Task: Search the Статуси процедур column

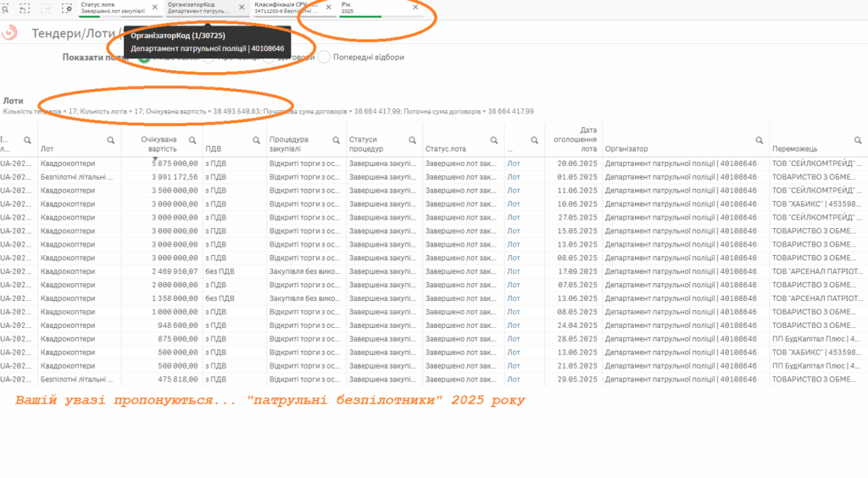Action: tap(412, 140)
